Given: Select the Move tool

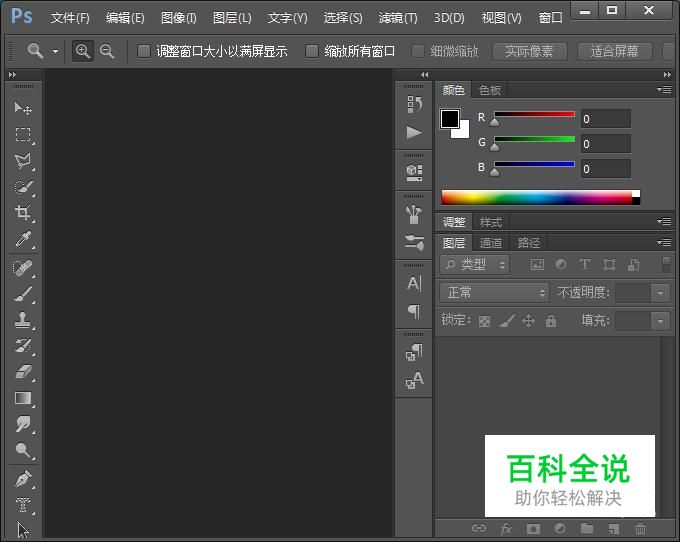Looking at the screenshot, I should (22, 108).
